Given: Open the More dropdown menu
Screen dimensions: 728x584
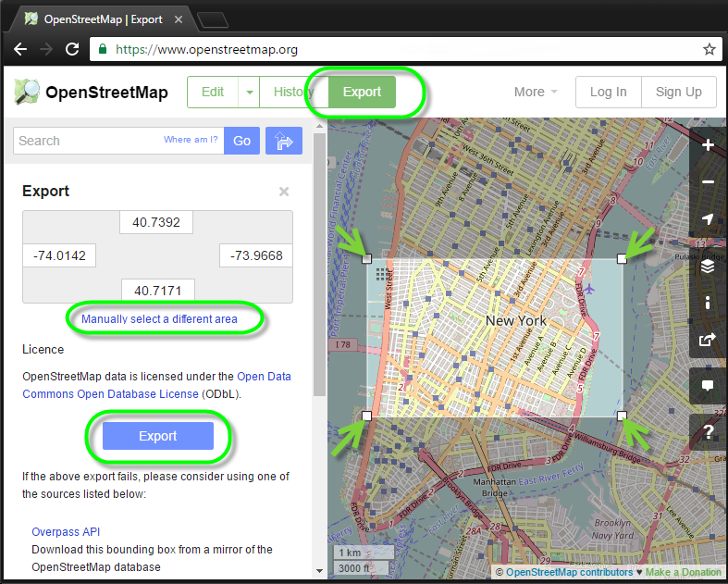Looking at the screenshot, I should (x=536, y=92).
